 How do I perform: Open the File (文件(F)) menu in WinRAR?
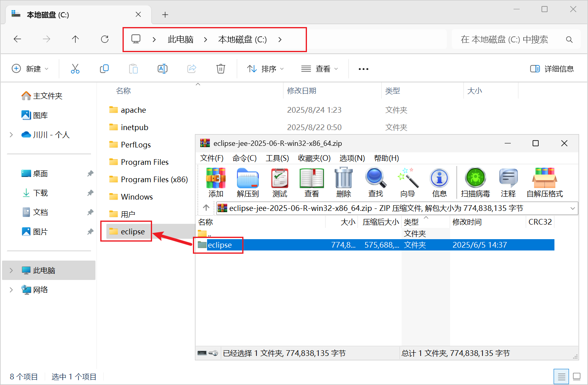(212, 158)
